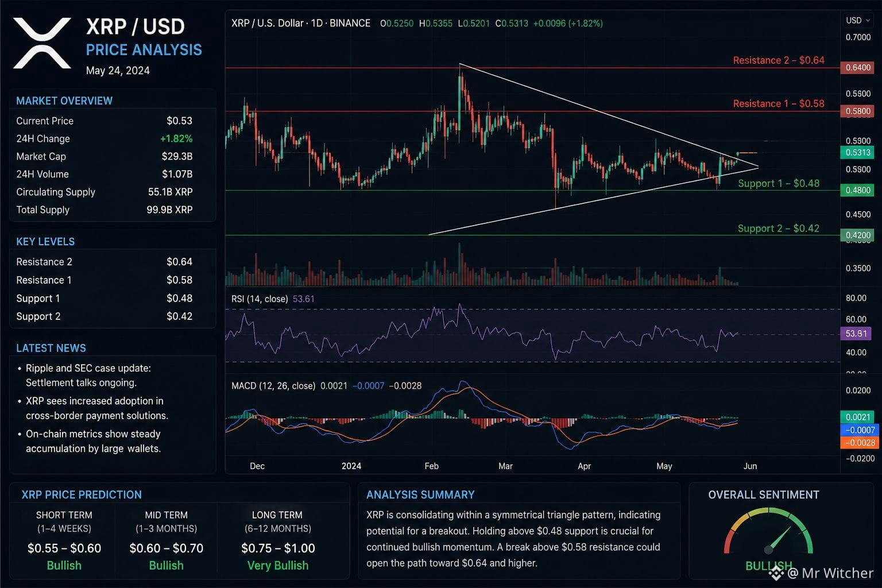Click the Circulating Supply value 55.1B XRP
This screenshot has width=882, height=588.
coord(170,192)
